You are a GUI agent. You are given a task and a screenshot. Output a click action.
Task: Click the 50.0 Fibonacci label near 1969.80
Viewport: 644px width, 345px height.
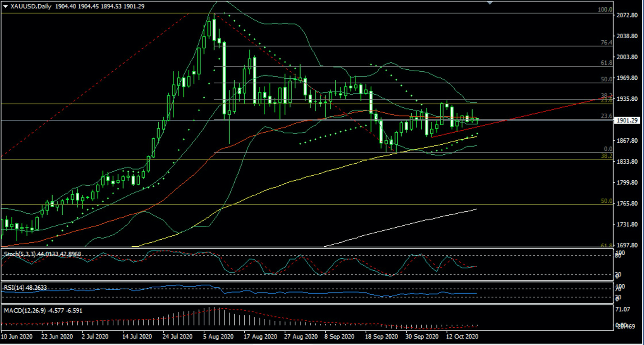(607, 79)
